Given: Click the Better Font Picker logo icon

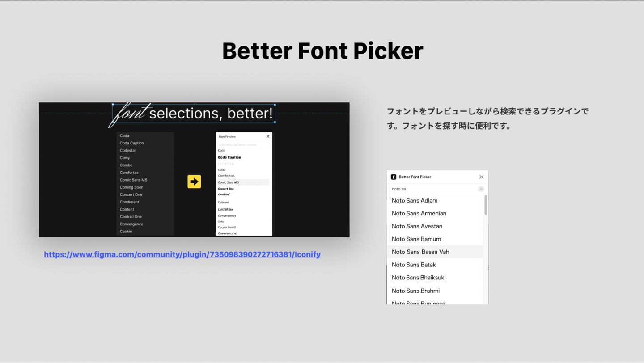Looking at the screenshot, I should (394, 177).
